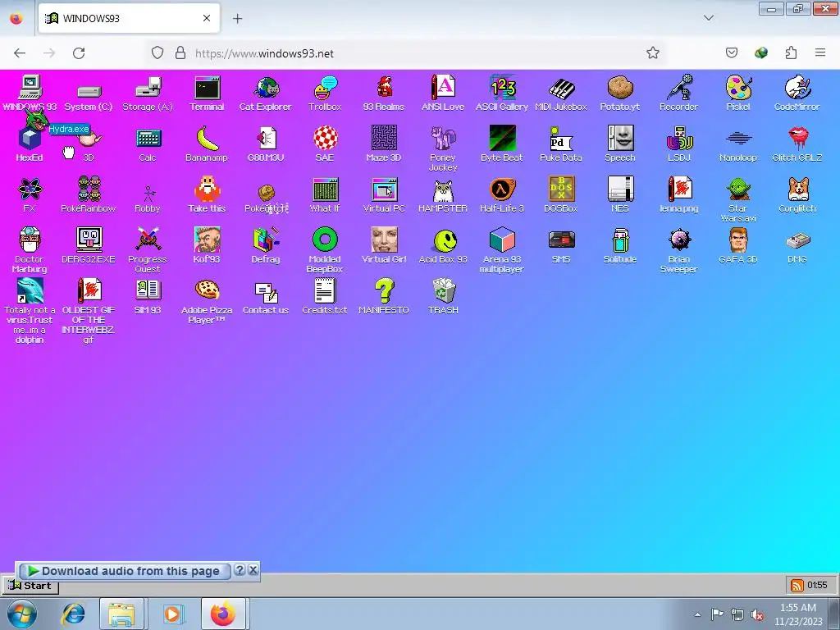Image resolution: width=840 pixels, height=630 pixels.
Task: Open the LSDJ icon
Action: click(678, 139)
